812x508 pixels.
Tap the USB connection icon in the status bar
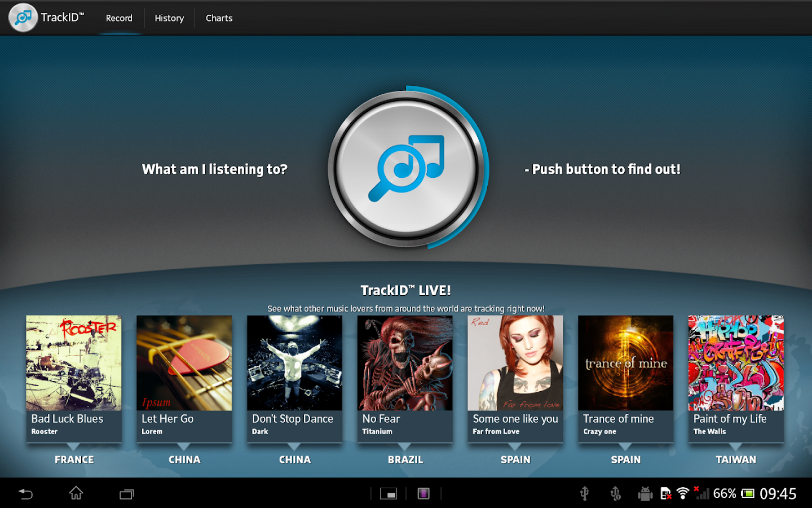coord(585,493)
